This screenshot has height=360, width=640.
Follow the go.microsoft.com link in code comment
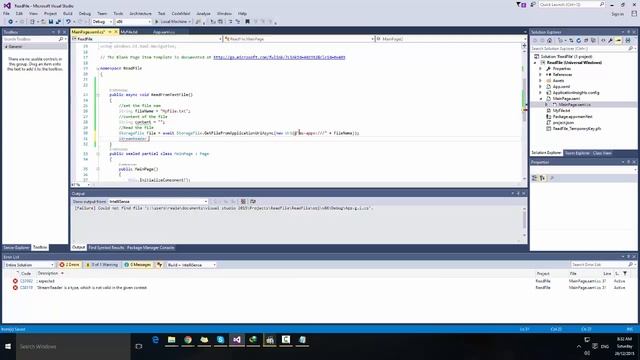(x=279, y=57)
